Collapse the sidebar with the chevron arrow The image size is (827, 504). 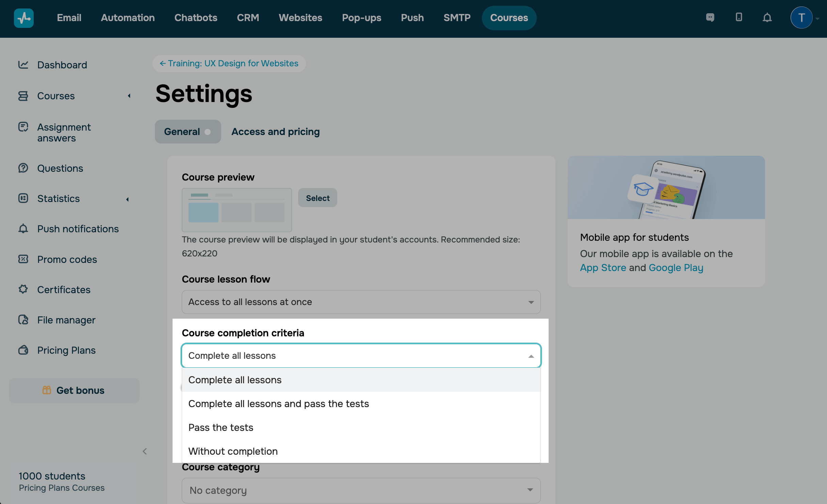(145, 451)
